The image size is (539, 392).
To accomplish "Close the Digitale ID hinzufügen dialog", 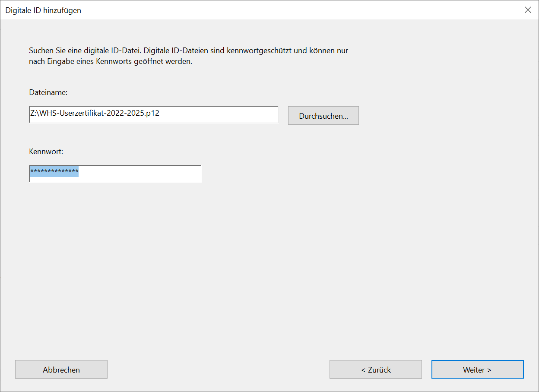I will pos(528,10).
